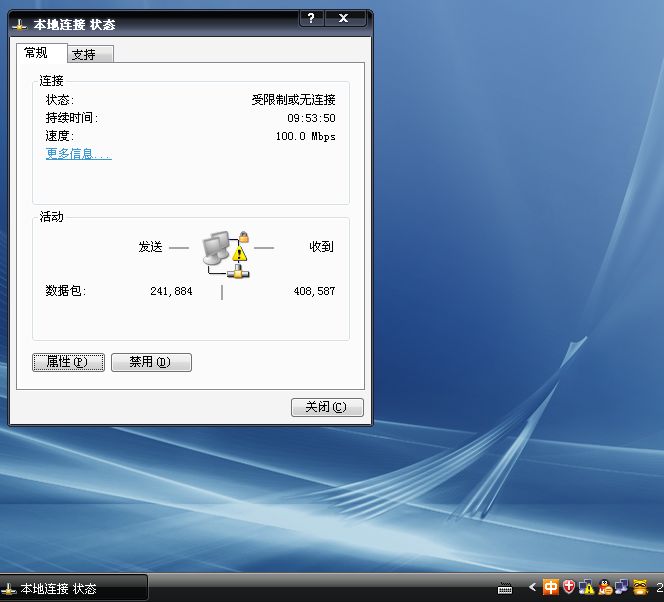The image size is (664, 602).
Task: Click the red shield security tray icon
Action: point(569,587)
